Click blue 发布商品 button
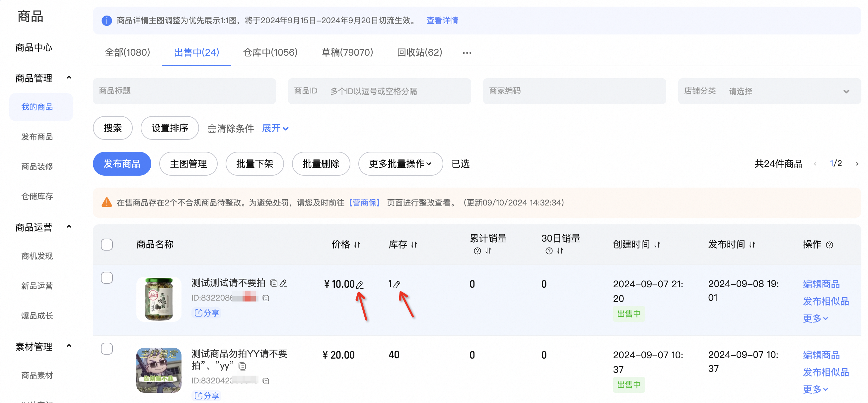868x403 pixels. point(122,164)
